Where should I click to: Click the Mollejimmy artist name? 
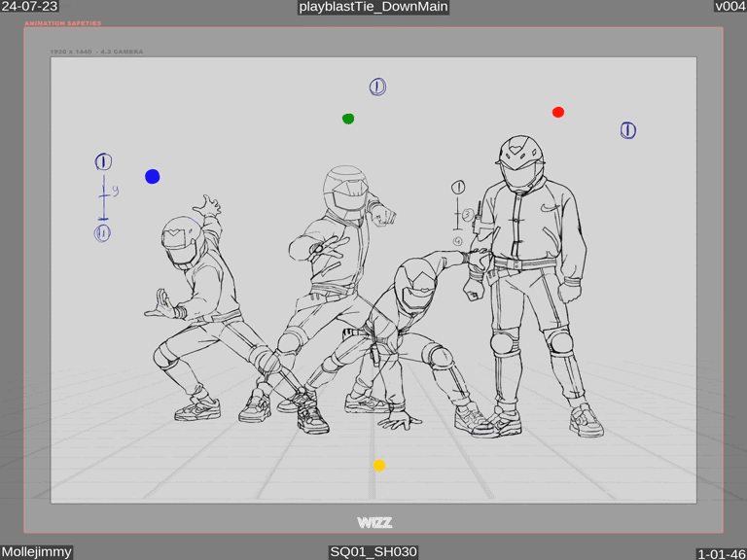point(37,552)
